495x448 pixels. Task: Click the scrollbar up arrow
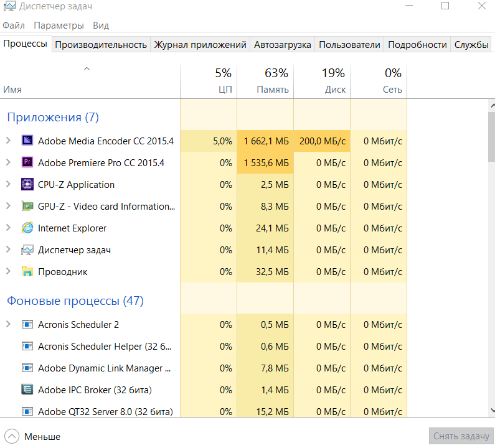click(492, 106)
